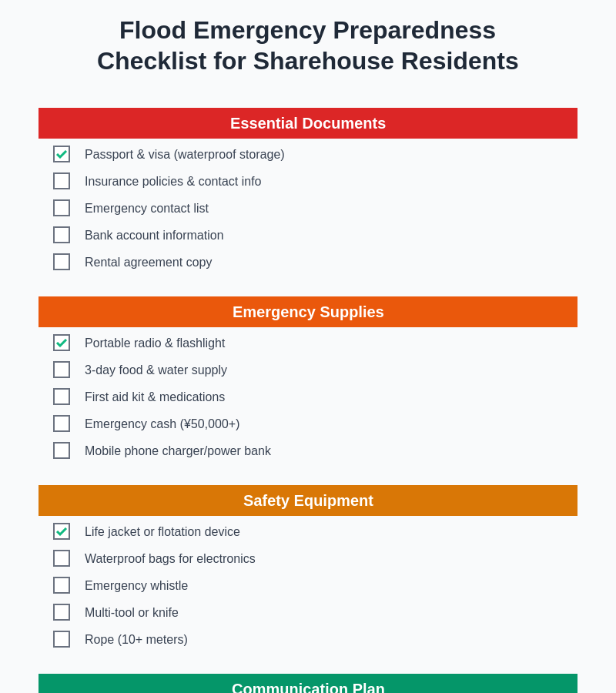Select the Emergency Supplies section header
The image size is (616, 693).
(x=308, y=312)
